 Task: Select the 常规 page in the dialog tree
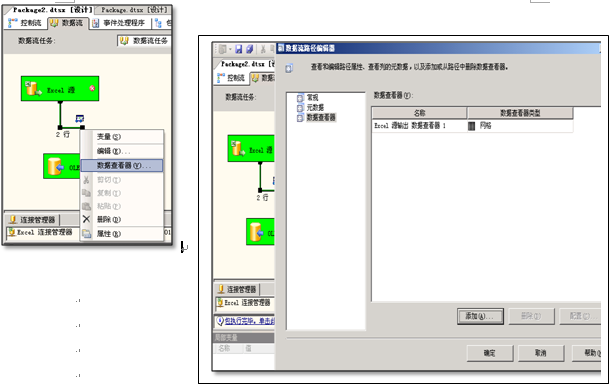[307, 97]
